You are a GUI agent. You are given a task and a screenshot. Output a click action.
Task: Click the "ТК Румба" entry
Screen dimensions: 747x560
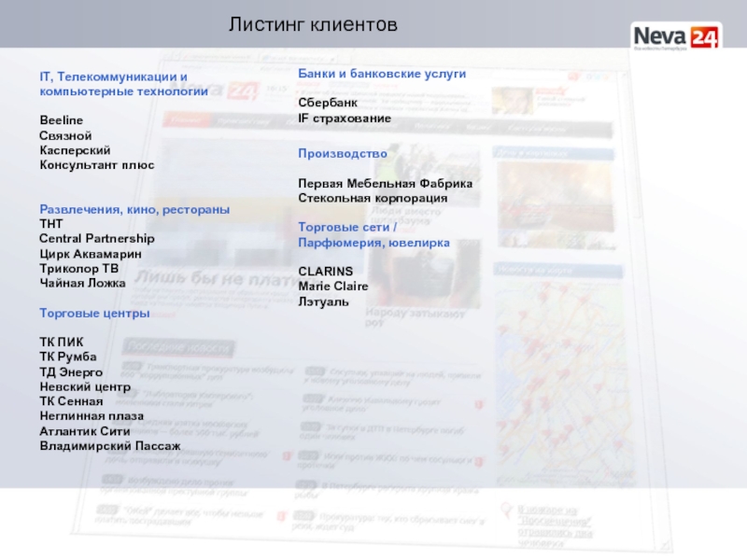[68, 357]
